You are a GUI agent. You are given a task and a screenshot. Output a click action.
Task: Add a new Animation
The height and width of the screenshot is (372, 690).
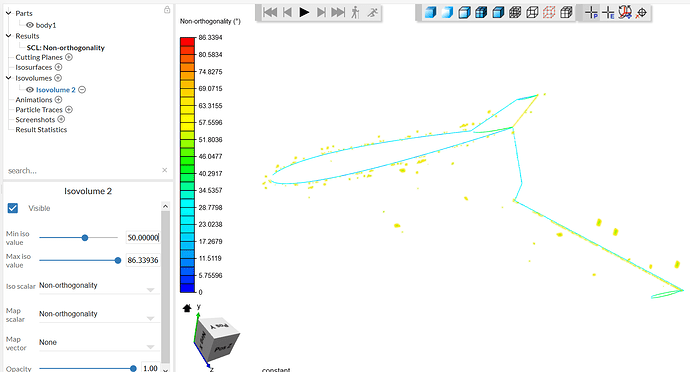[x=59, y=99]
